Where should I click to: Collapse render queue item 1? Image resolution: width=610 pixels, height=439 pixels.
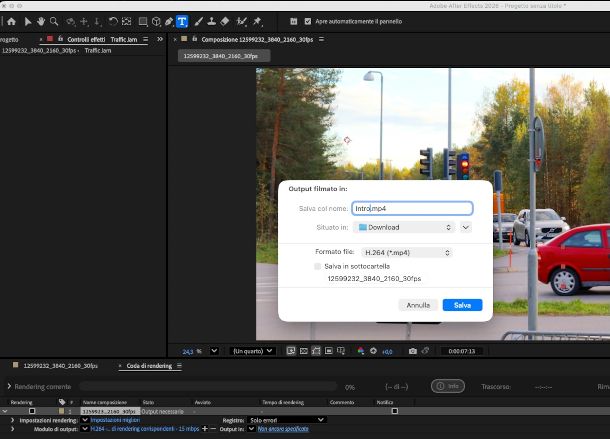(5, 411)
